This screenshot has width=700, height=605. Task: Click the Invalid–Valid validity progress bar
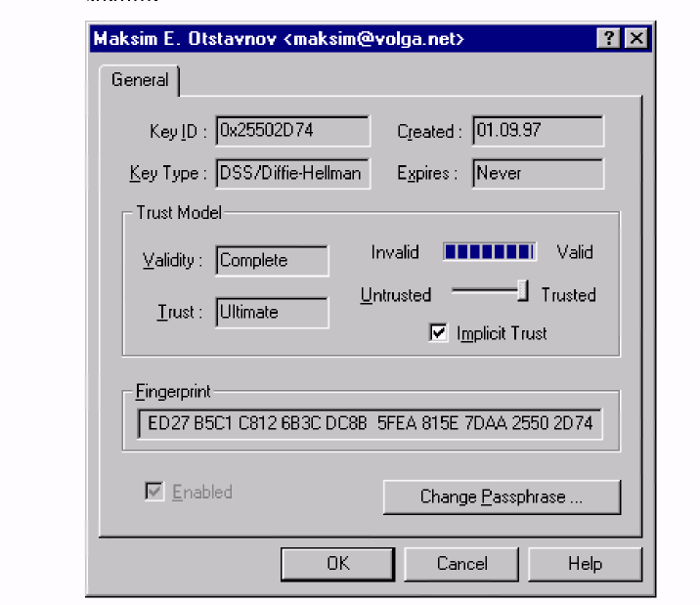coord(490,252)
